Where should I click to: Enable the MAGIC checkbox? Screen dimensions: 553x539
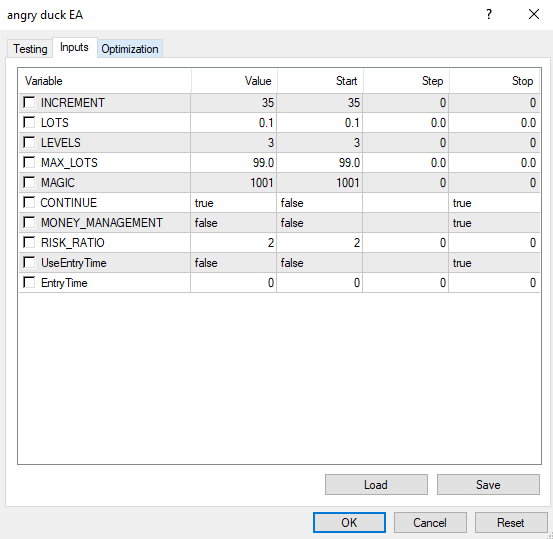(x=29, y=182)
